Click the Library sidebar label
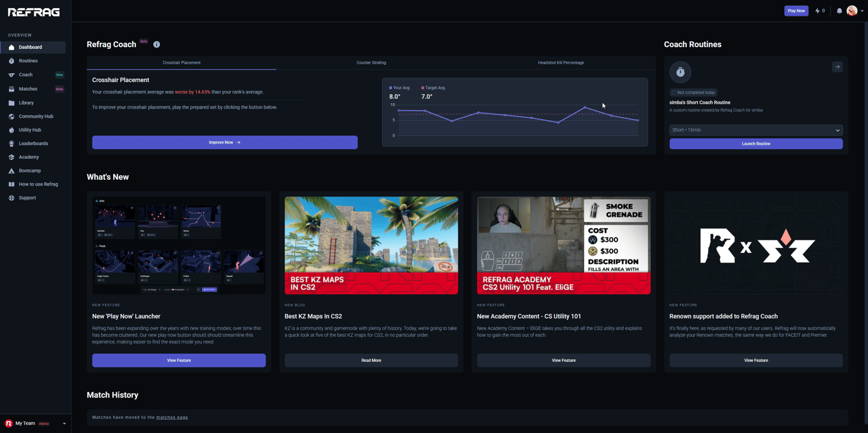Image resolution: width=868 pixels, height=433 pixels. click(27, 103)
